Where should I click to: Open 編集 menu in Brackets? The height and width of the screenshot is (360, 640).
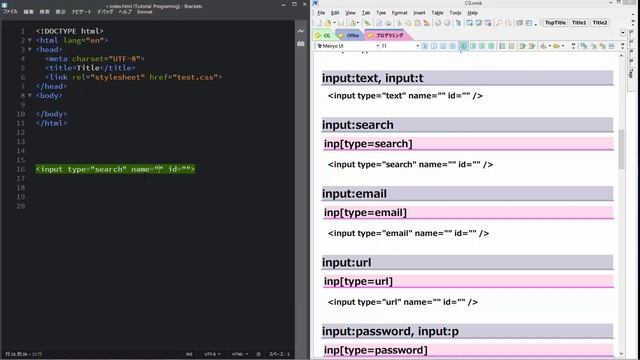[x=29, y=12]
